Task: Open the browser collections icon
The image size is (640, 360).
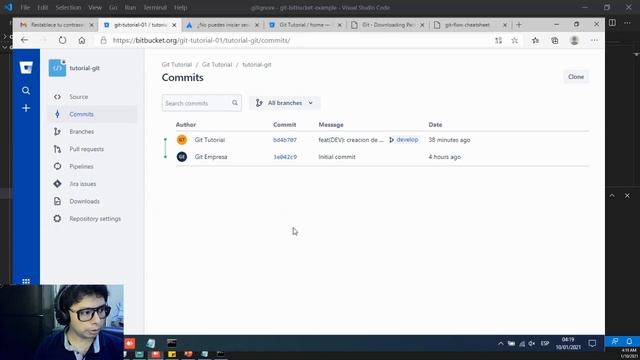Action: pos(555,40)
